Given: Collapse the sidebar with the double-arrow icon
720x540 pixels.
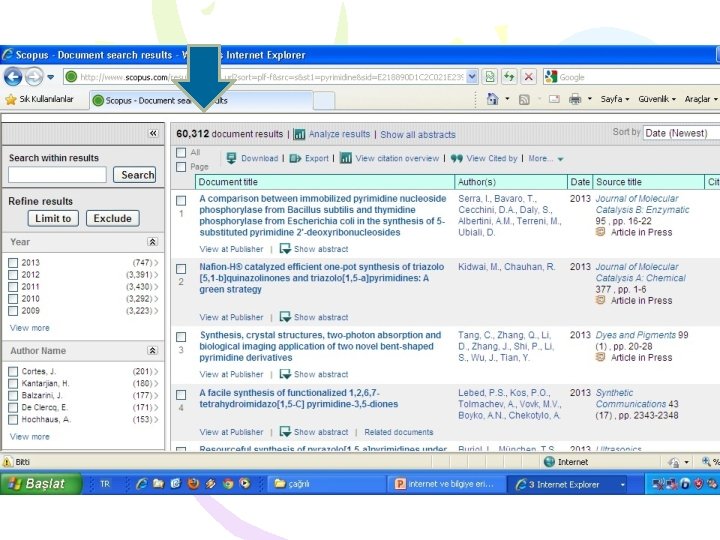Looking at the screenshot, I should (x=153, y=133).
